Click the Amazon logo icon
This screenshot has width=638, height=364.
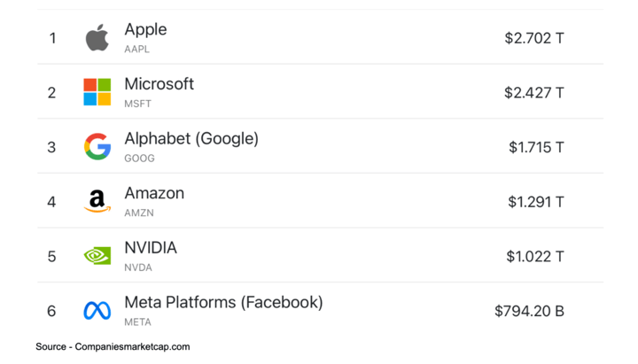tap(97, 202)
